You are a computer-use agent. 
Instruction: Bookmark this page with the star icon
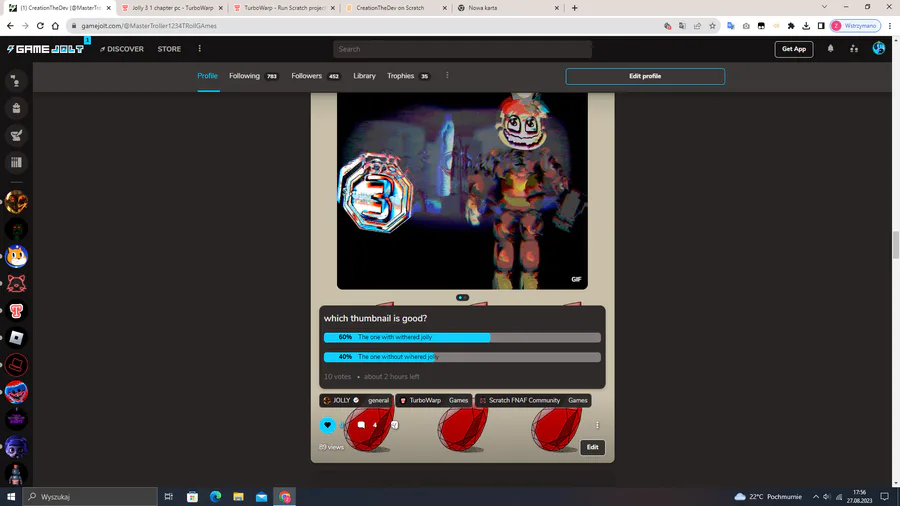(712, 26)
